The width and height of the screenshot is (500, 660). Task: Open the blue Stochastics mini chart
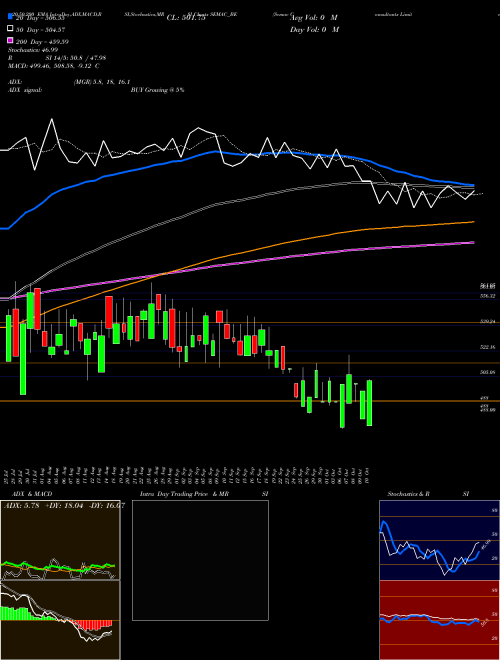coord(439,540)
